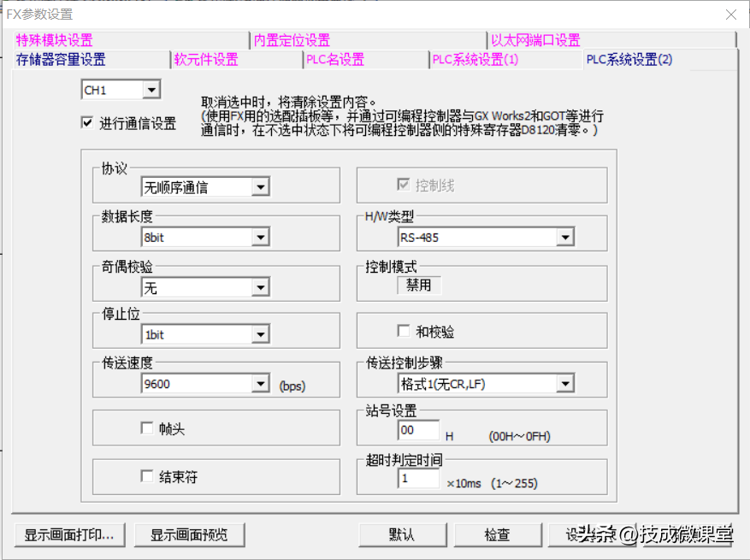Enable the 帧头 checkbox
Viewport: 750px width, 560px height.
(x=147, y=428)
